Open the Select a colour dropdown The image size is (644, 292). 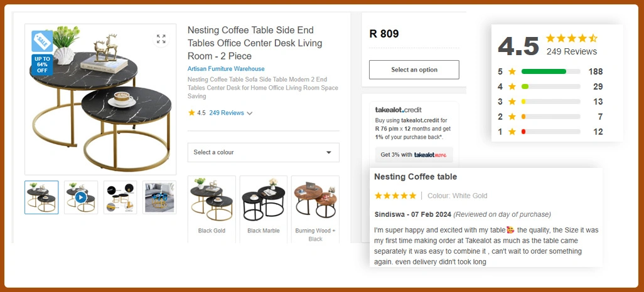pyautogui.click(x=263, y=152)
